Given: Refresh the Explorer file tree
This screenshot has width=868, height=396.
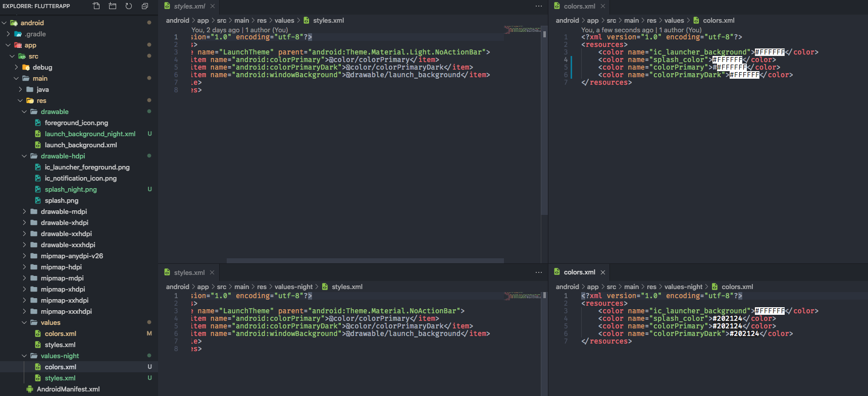Looking at the screenshot, I should [128, 6].
